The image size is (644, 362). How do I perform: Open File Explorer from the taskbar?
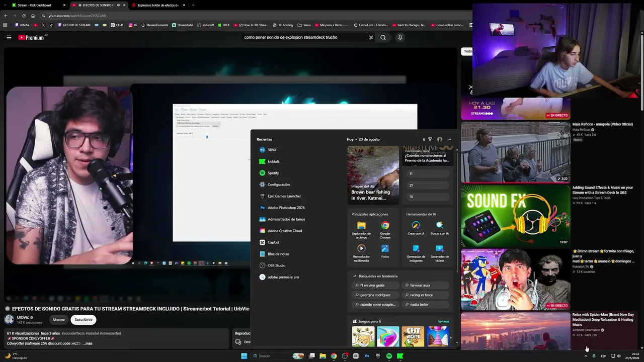tap(323, 356)
